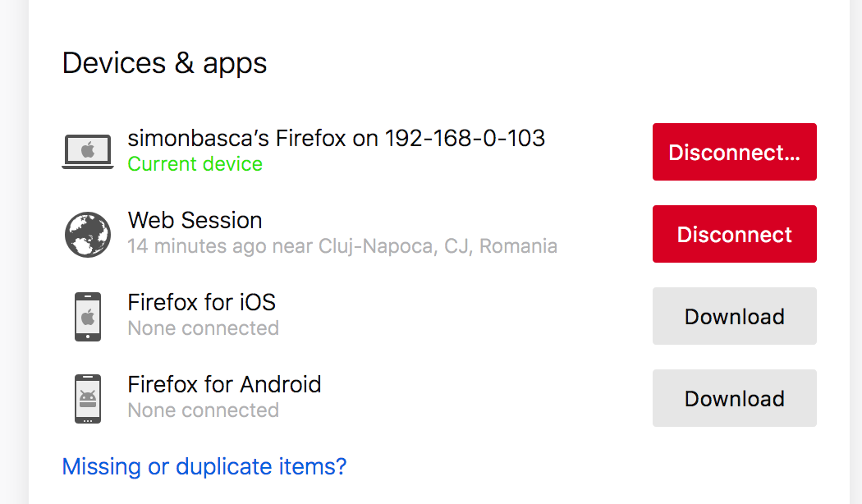Open the Missing or duplicate items link

pyautogui.click(x=204, y=466)
